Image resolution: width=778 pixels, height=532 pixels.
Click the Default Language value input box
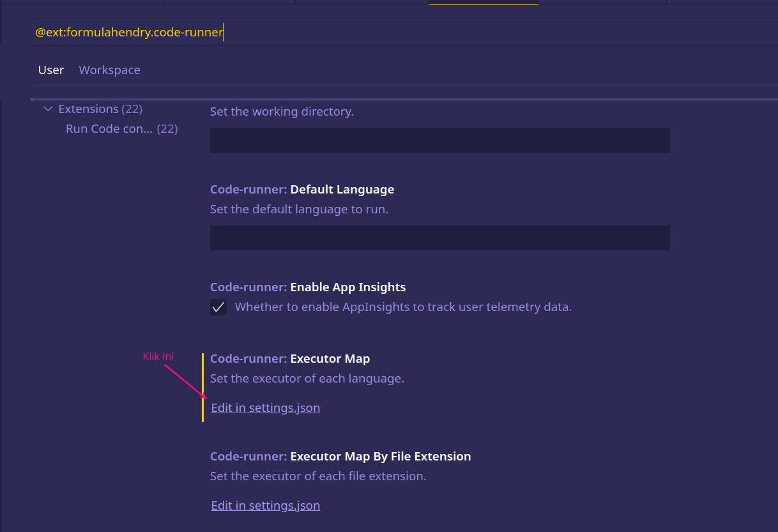pyautogui.click(x=439, y=238)
